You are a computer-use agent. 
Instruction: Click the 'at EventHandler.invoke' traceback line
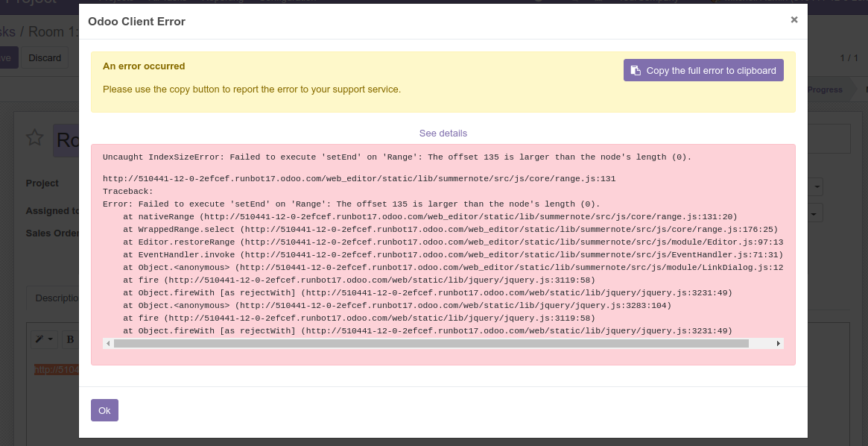click(453, 255)
